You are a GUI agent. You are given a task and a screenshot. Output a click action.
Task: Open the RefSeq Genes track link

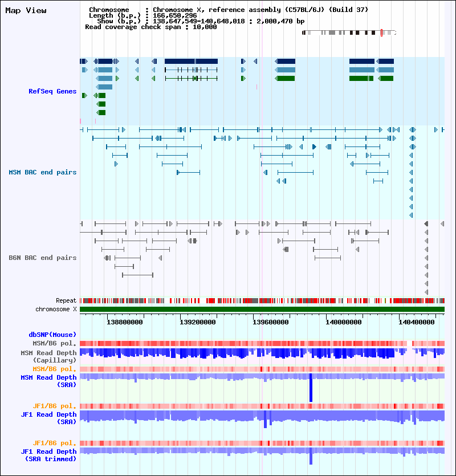[x=52, y=91]
